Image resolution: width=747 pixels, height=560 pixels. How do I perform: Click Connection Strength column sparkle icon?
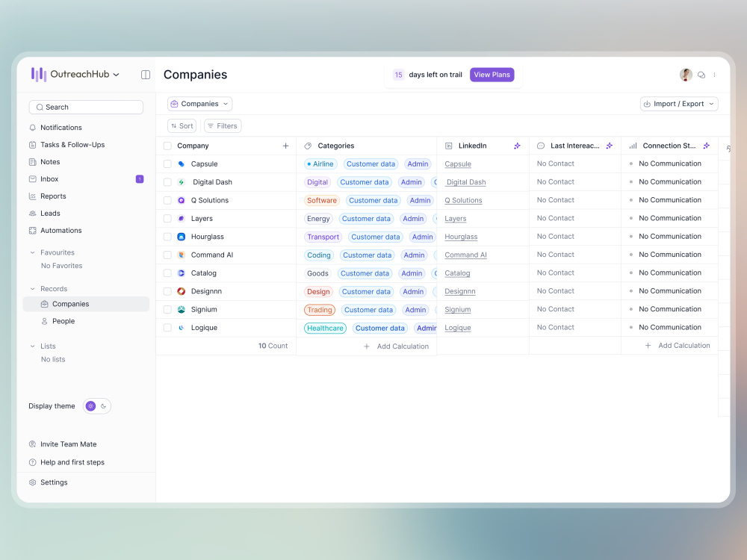coord(707,146)
